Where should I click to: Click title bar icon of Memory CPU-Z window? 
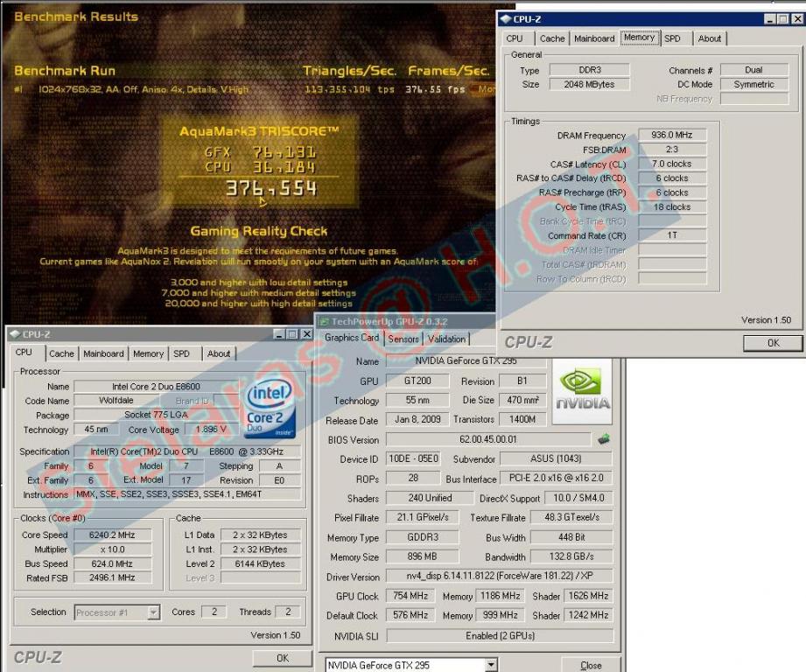[506, 19]
